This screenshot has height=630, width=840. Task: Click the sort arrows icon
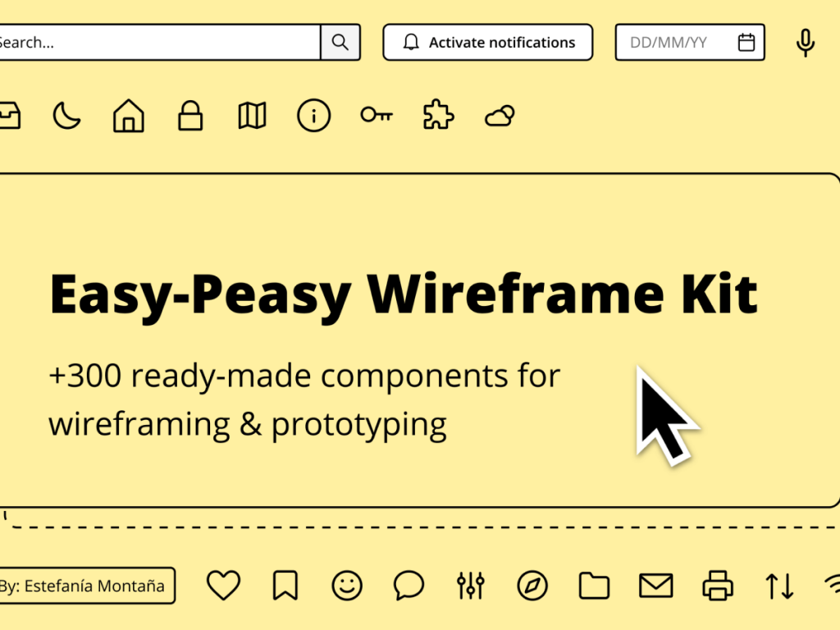pyautogui.click(x=778, y=586)
